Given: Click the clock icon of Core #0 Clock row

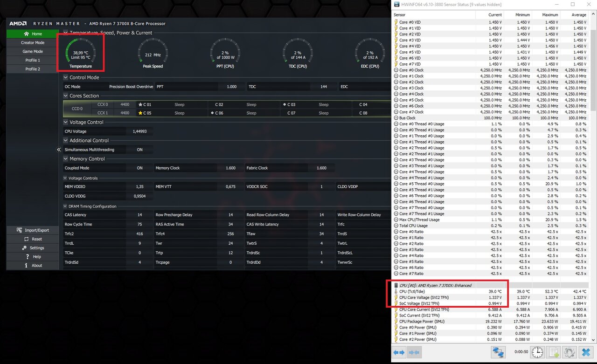Looking at the screenshot, I should 396,70.
